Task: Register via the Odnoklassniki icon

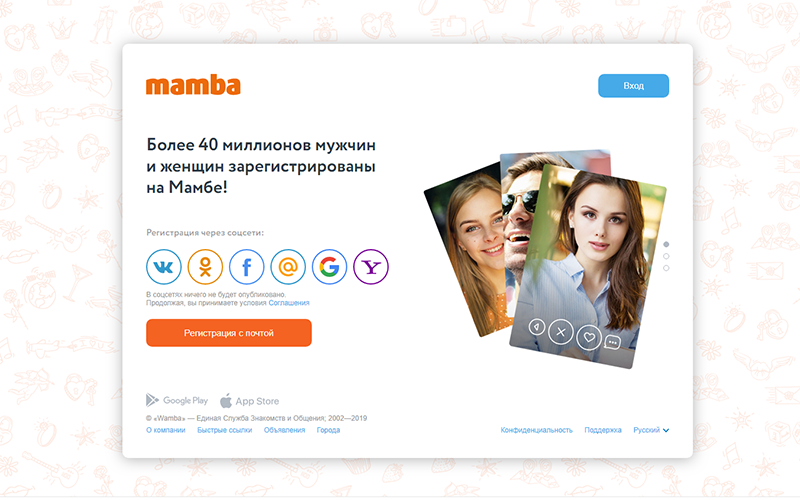Action: pyautogui.click(x=205, y=266)
